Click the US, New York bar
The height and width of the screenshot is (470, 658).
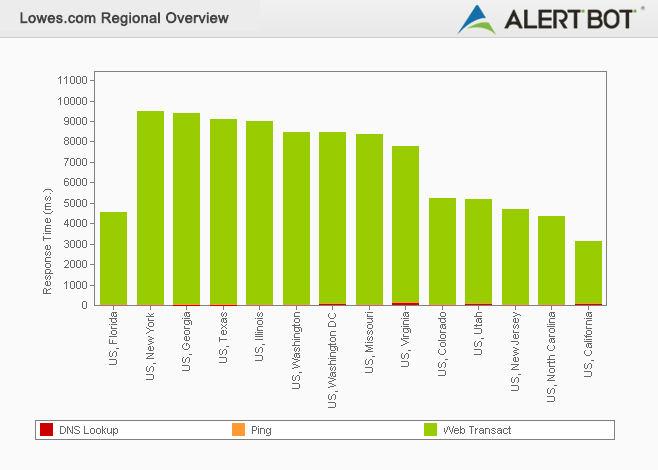150,208
